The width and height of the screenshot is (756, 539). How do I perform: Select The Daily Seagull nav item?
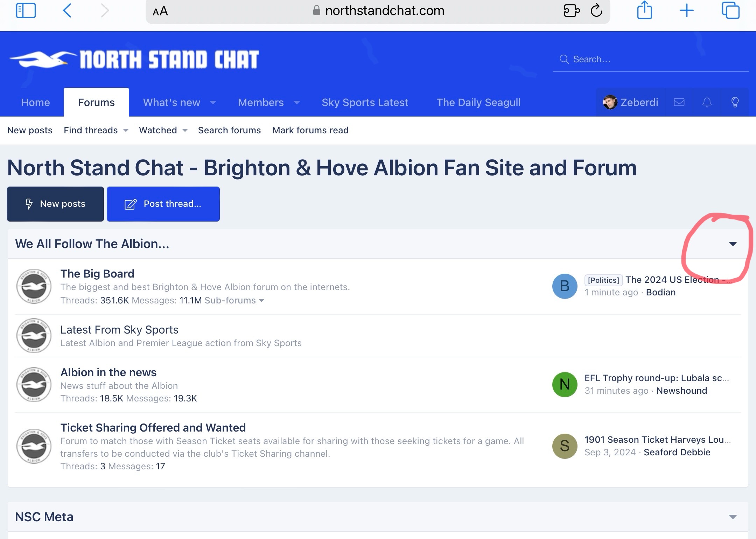[478, 102]
